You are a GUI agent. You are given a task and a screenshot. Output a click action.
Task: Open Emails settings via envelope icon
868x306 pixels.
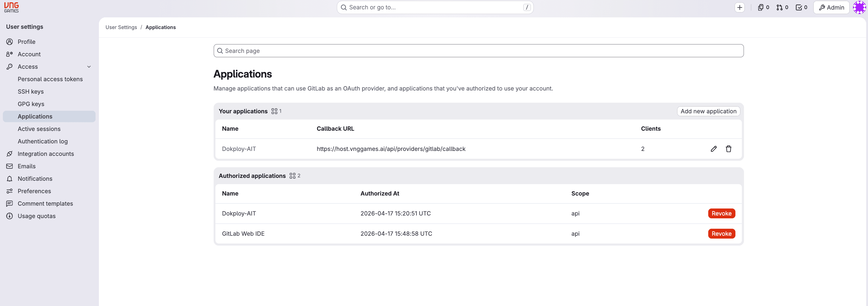pyautogui.click(x=9, y=166)
